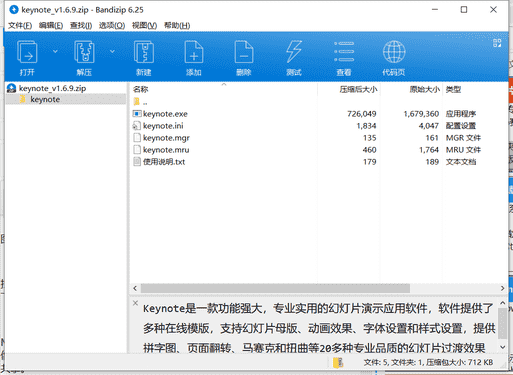
Task: Click the horizontal scrollbar left arrow
Action: 135,288
